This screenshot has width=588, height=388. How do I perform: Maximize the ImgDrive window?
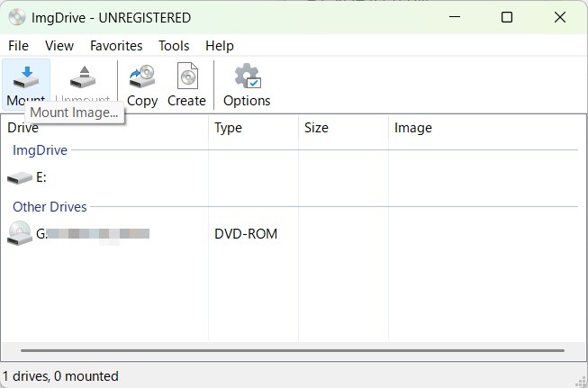[x=507, y=17]
